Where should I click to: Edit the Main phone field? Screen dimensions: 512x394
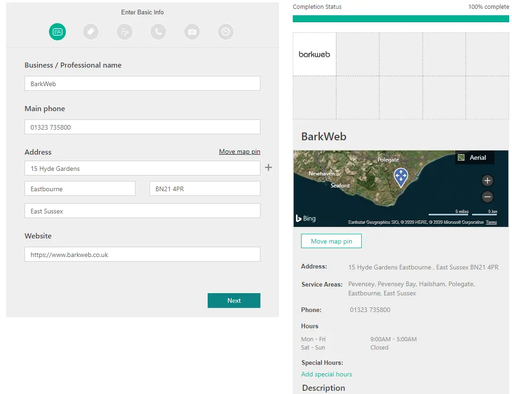[142, 127]
